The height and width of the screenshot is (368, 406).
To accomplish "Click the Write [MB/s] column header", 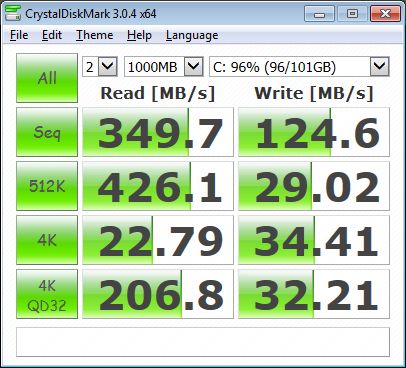I will tap(314, 93).
